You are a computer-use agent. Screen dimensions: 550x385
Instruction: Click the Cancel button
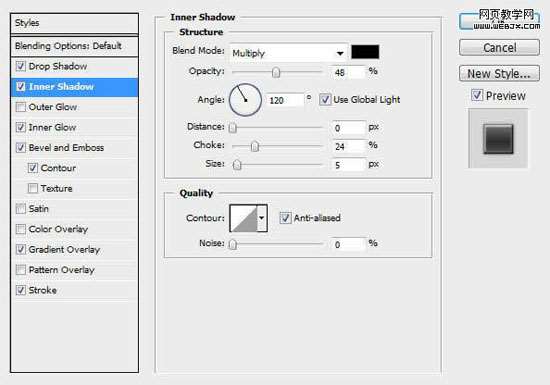(499, 47)
